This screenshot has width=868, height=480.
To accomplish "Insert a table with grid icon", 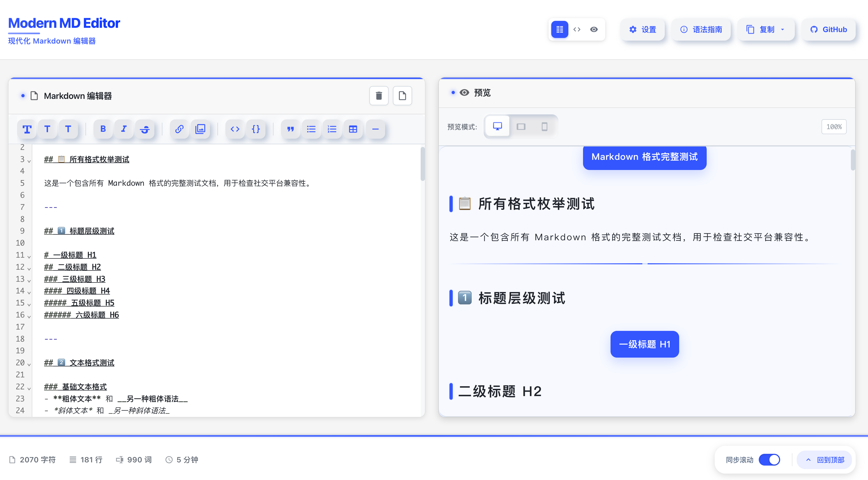I will (x=353, y=129).
